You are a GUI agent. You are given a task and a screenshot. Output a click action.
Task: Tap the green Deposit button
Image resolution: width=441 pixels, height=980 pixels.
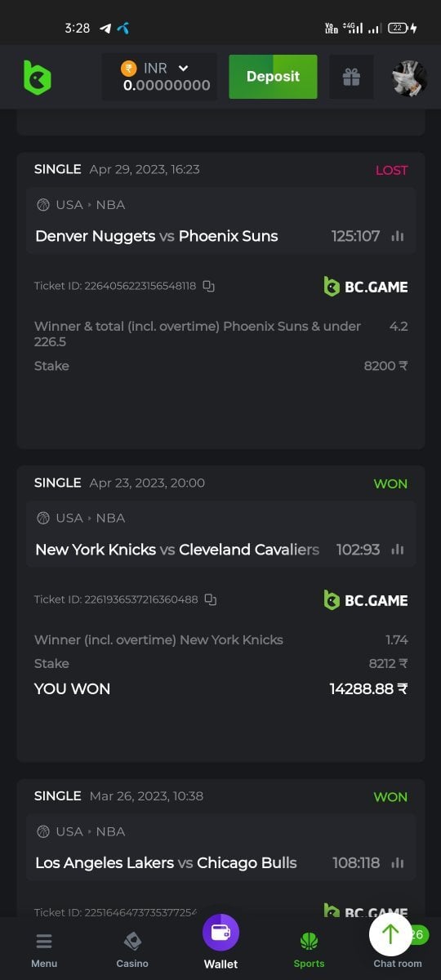click(x=273, y=77)
